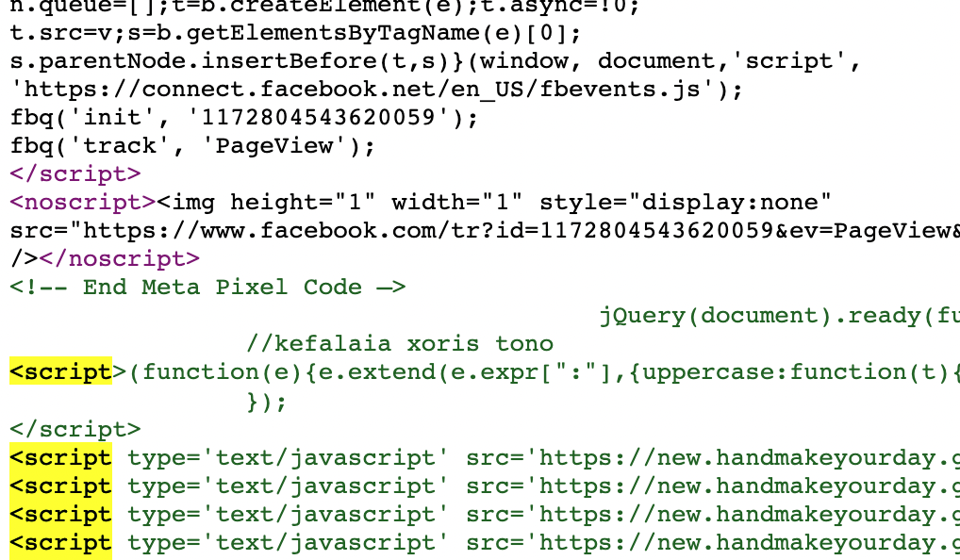The width and height of the screenshot is (960, 560).
Task: Click the style="display:none" attribute
Action: click(x=685, y=202)
